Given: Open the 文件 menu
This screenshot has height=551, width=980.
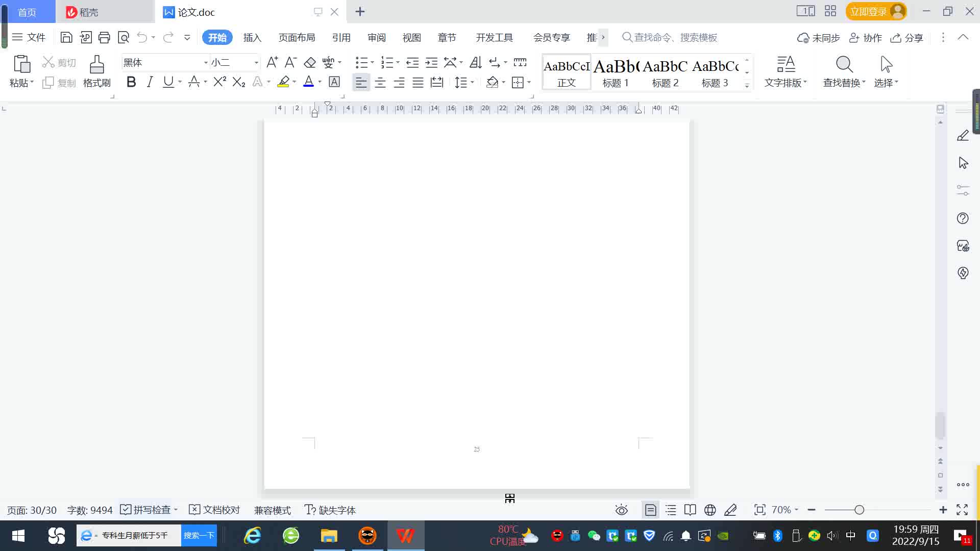Looking at the screenshot, I should click(29, 37).
